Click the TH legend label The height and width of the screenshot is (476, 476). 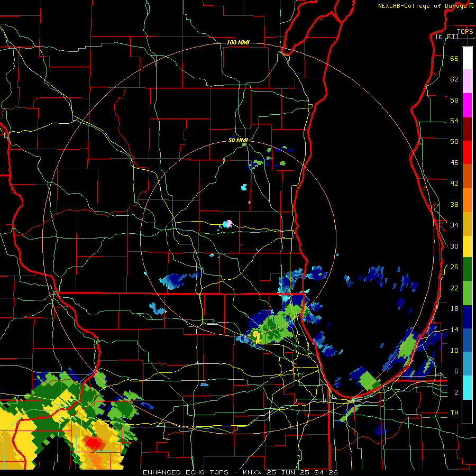[x=454, y=413]
